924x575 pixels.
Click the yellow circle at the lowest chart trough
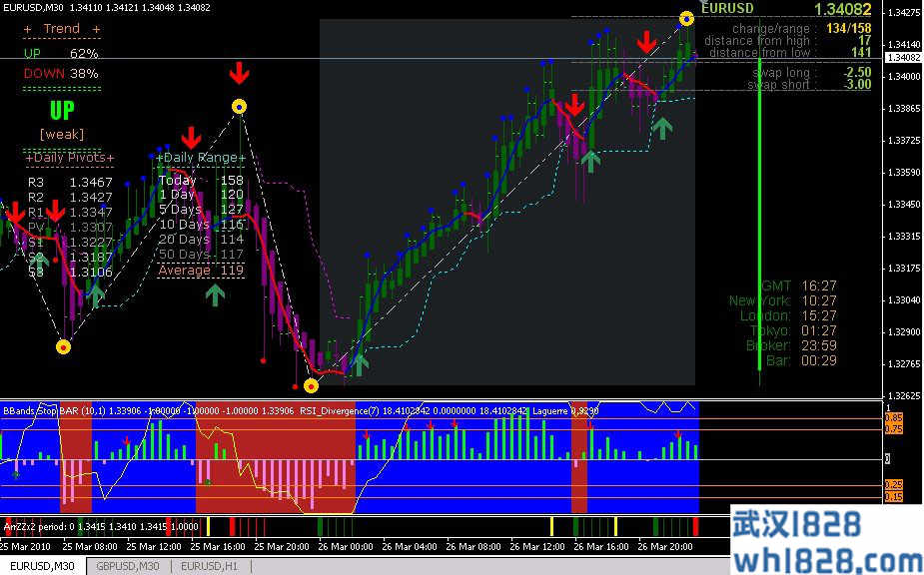[311, 385]
